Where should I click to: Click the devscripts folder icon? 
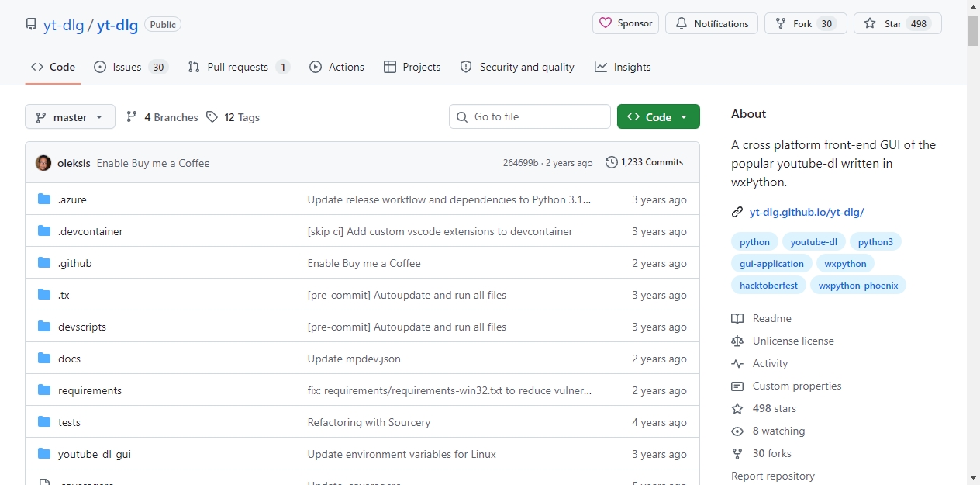[44, 327]
